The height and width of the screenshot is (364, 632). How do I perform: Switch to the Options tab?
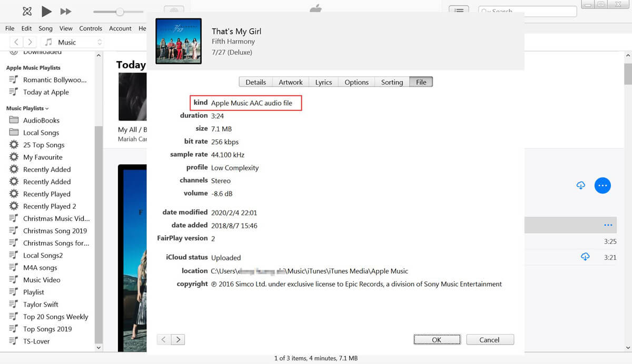coord(357,82)
